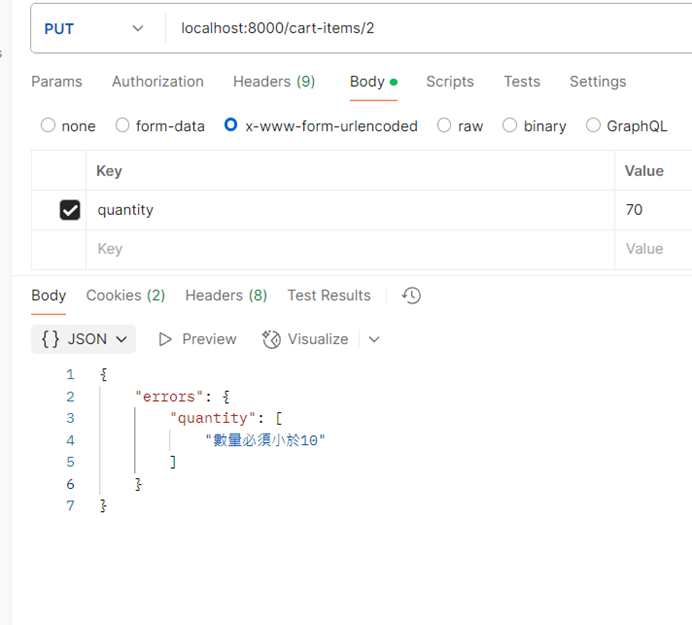Click the JSON braces format icon

50,339
